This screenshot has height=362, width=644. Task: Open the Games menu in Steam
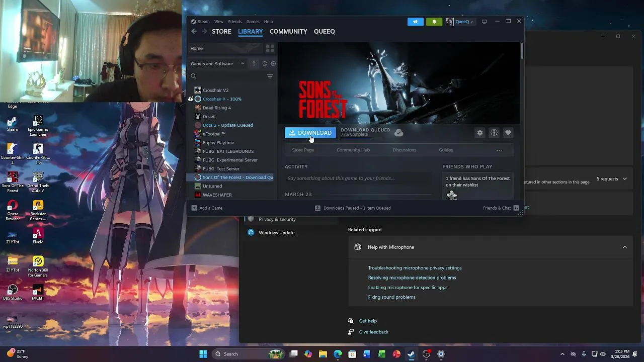pyautogui.click(x=253, y=22)
